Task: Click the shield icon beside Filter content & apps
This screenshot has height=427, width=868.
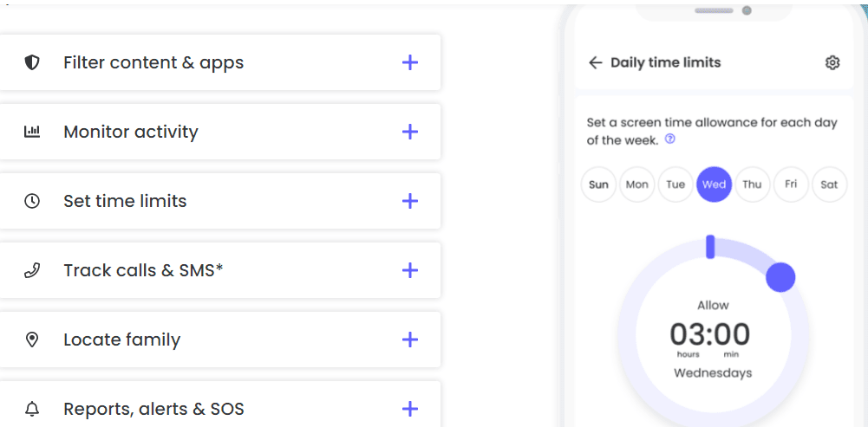Action: (x=32, y=62)
